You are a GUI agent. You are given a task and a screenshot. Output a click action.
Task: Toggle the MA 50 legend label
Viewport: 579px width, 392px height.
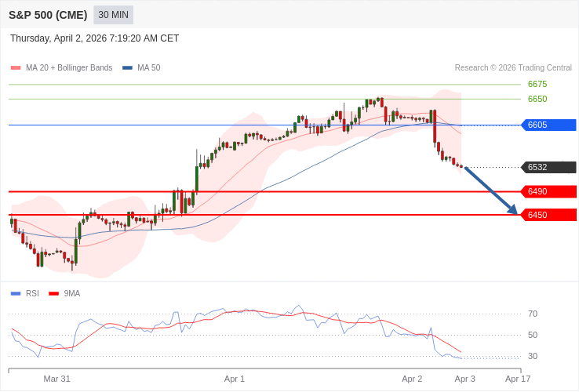(148, 68)
